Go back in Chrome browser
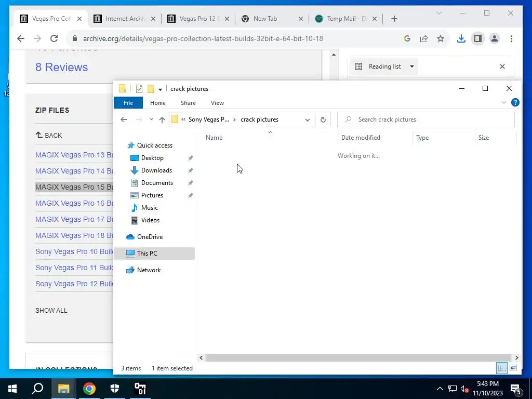 point(21,38)
